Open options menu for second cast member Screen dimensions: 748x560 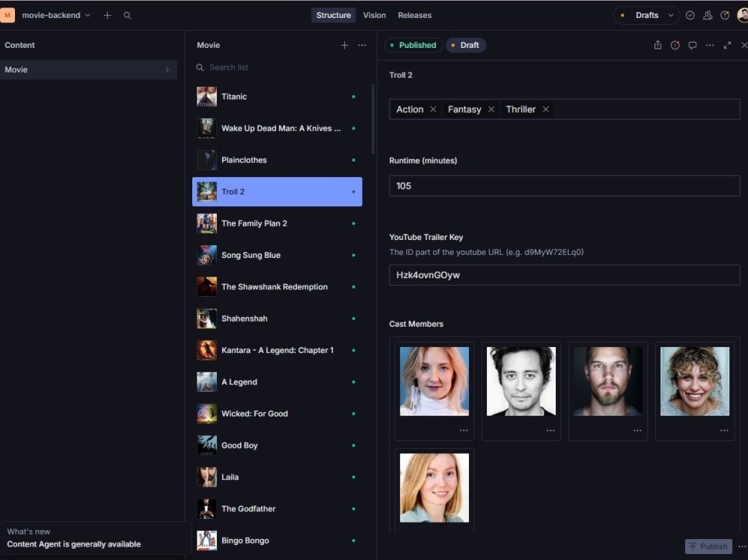[x=551, y=430]
